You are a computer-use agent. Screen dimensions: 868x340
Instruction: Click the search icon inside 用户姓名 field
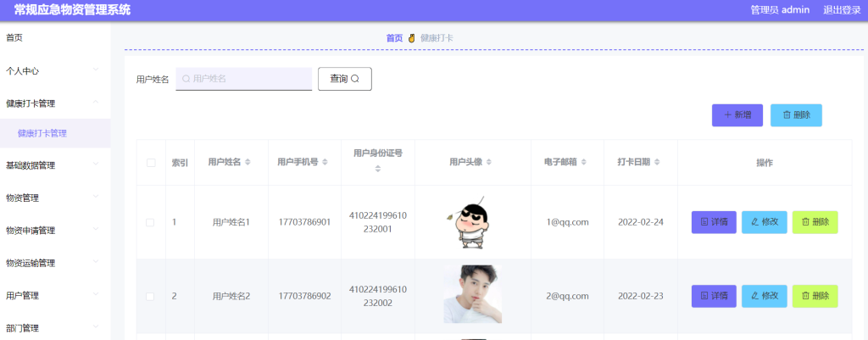point(186,79)
